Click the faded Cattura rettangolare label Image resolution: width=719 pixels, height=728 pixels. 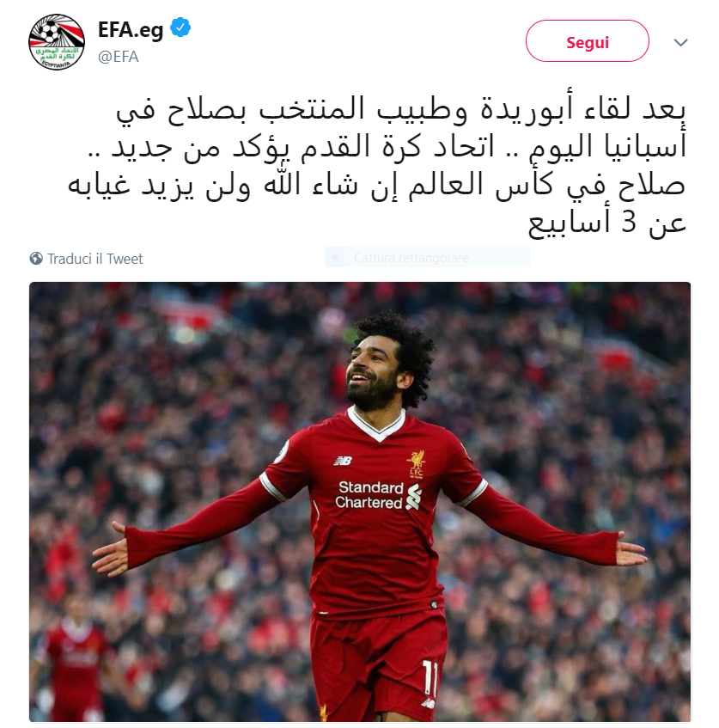[x=411, y=257]
